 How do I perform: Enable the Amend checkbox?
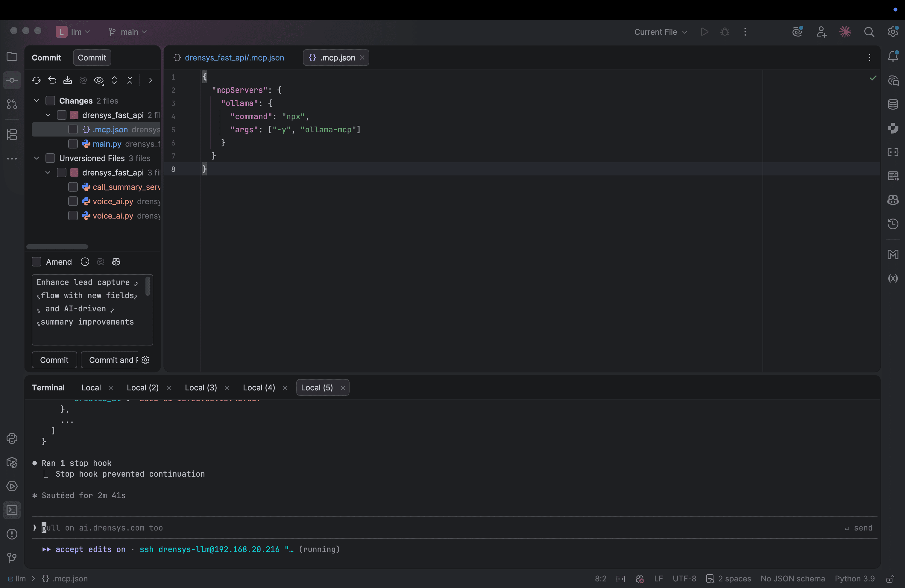point(37,262)
